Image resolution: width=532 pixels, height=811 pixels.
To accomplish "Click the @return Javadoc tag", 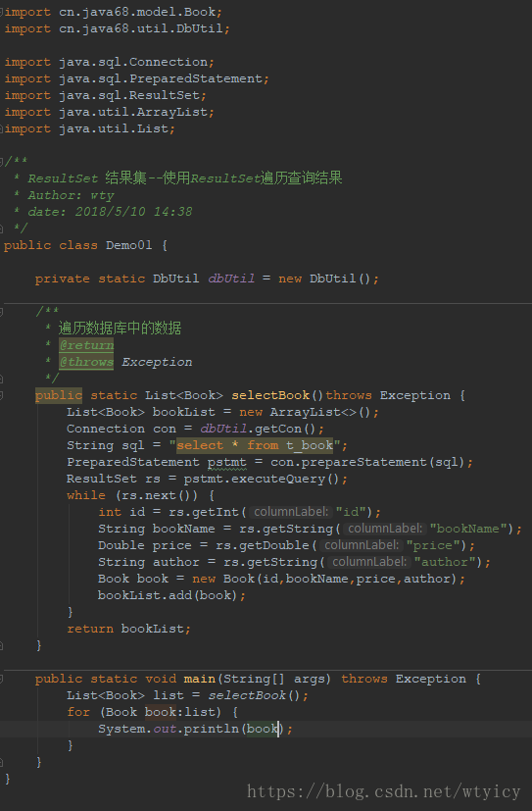I will [x=86, y=345].
